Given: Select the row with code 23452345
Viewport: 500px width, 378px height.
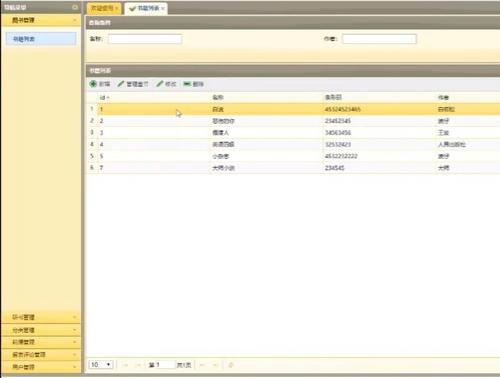Looking at the screenshot, I should (x=293, y=121).
